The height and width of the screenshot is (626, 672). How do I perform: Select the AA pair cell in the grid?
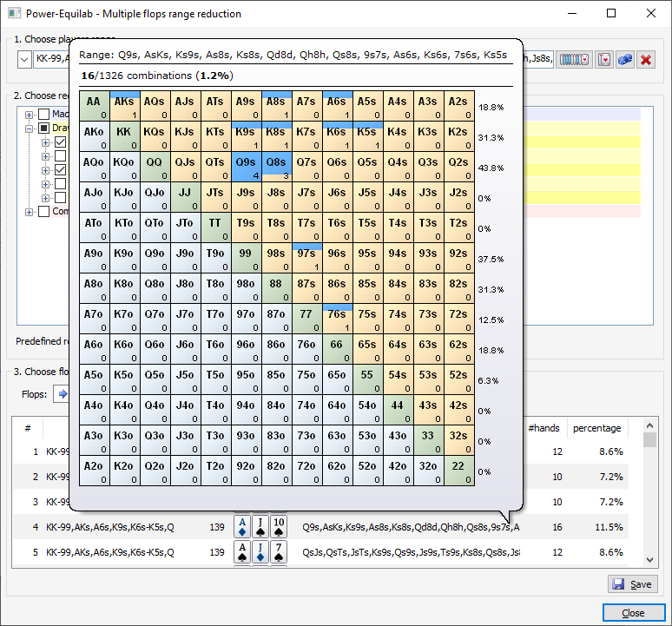click(x=95, y=106)
